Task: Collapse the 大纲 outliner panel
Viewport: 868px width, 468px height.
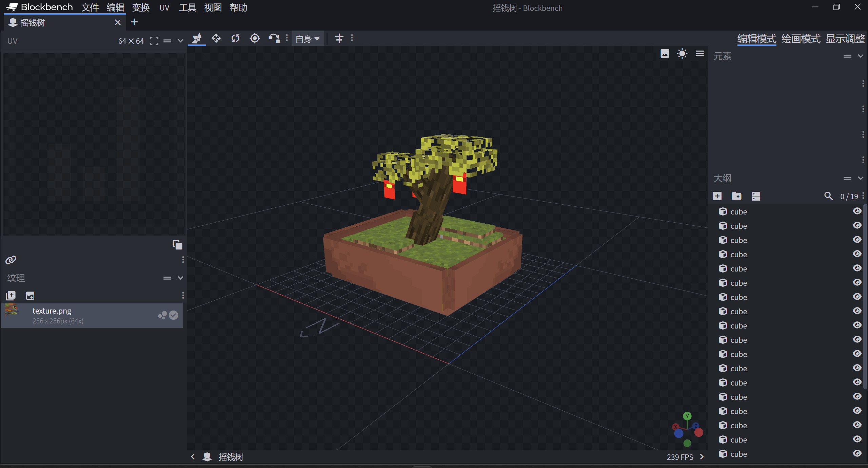Action: pos(861,178)
